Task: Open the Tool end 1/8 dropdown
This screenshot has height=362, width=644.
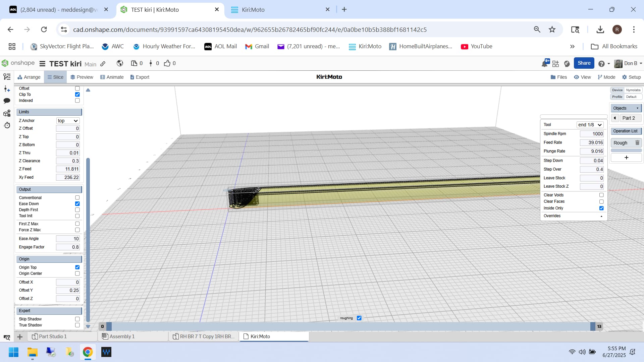Action: [x=590, y=125]
